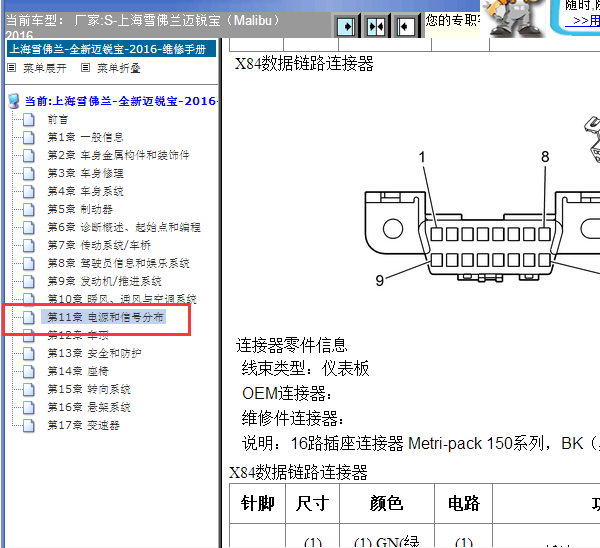Open chapter 第5章 制动器
The image size is (600, 548).
point(80,209)
